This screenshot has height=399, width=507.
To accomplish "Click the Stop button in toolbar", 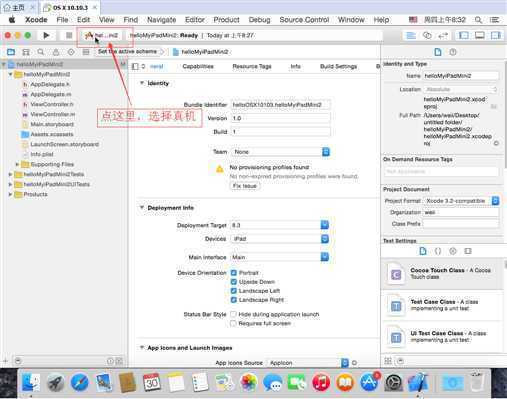I will pyautogui.click(x=69, y=35).
